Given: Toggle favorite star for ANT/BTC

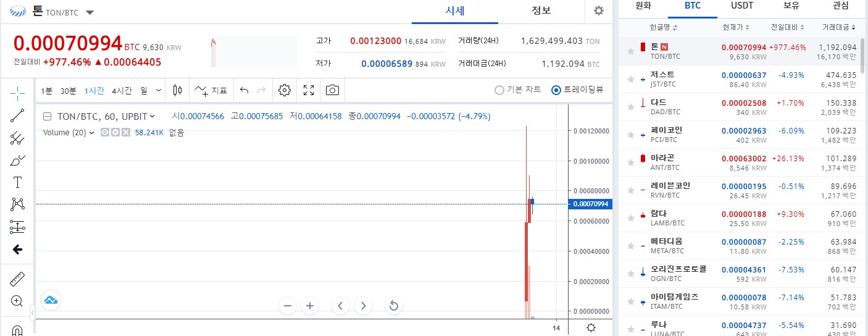Looking at the screenshot, I should tap(630, 162).
